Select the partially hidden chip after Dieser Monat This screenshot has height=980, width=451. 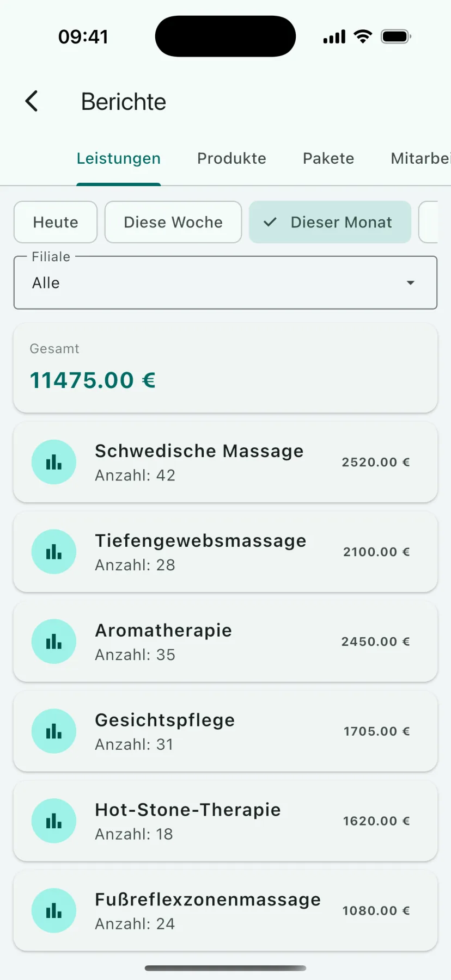coord(429,222)
